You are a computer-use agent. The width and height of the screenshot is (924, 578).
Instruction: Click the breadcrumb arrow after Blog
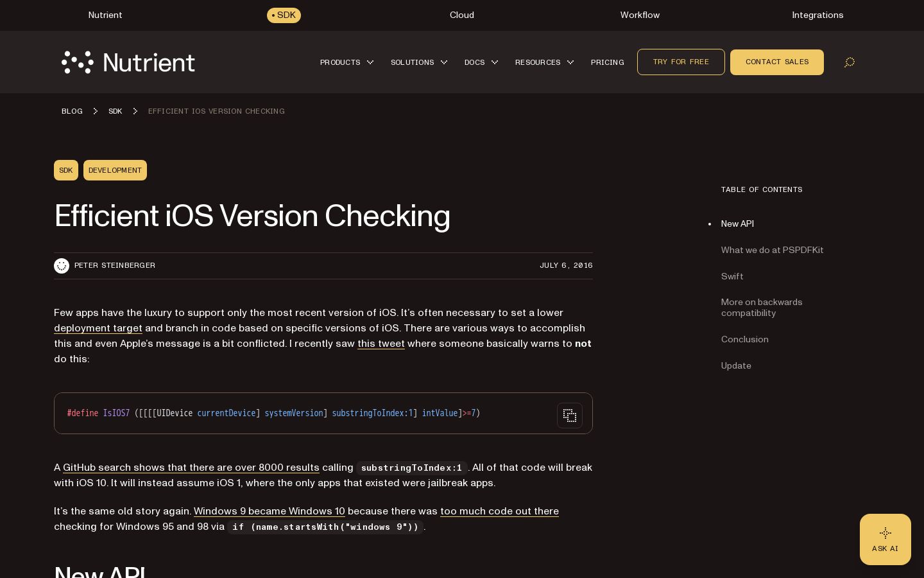click(x=95, y=111)
